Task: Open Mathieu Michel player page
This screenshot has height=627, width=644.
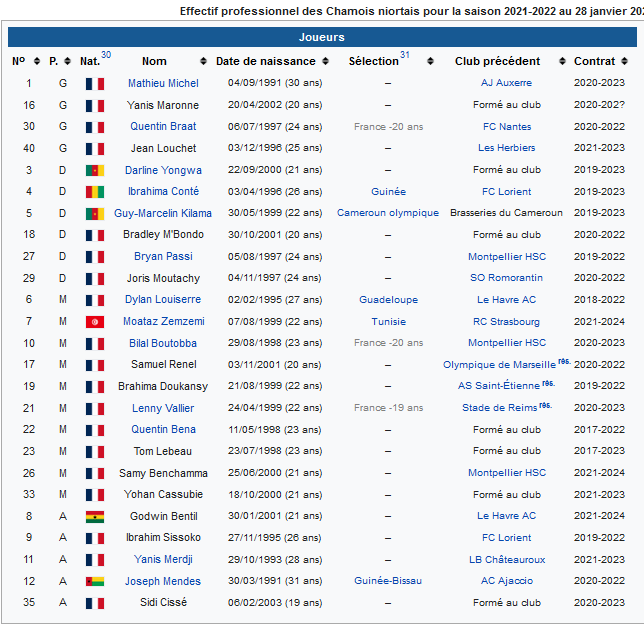Action: (163, 83)
